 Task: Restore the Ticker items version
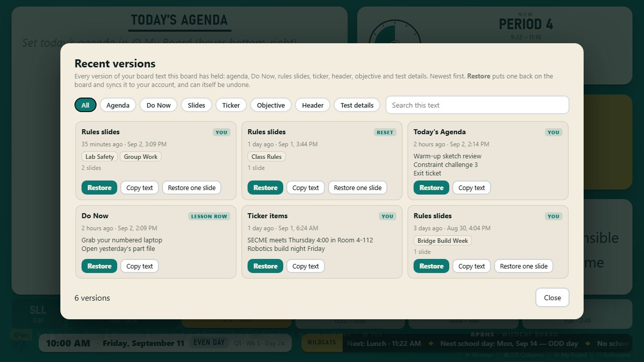265,266
